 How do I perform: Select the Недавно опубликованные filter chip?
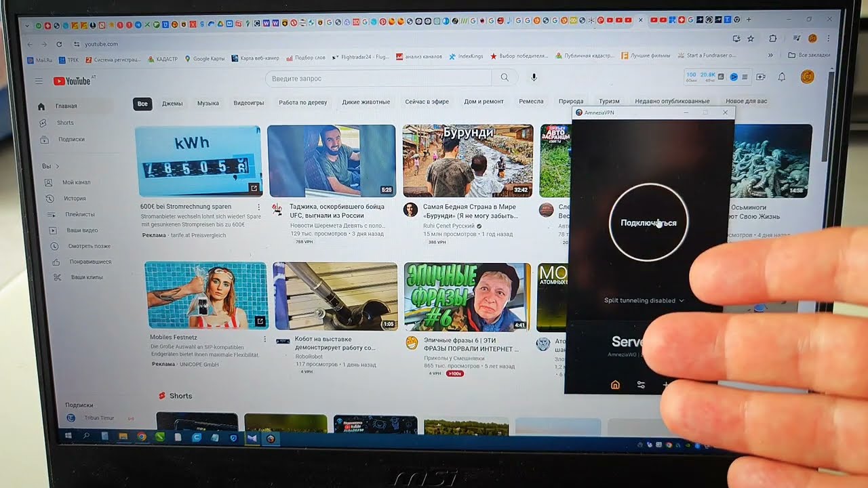(672, 102)
